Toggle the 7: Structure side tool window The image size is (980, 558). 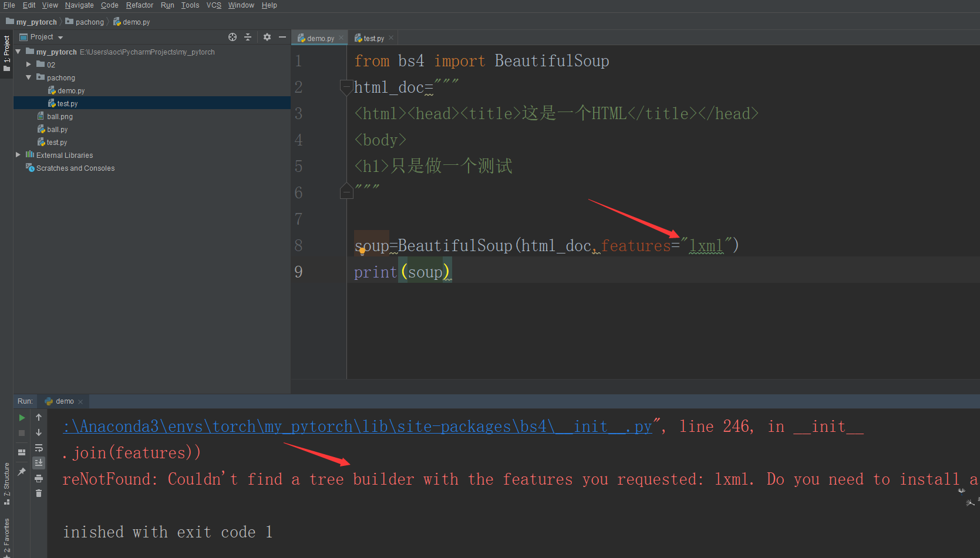(x=6, y=484)
